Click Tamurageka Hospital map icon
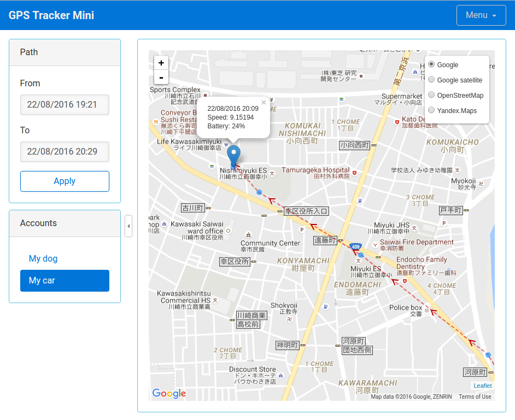The width and height of the screenshot is (515, 420). (354, 173)
